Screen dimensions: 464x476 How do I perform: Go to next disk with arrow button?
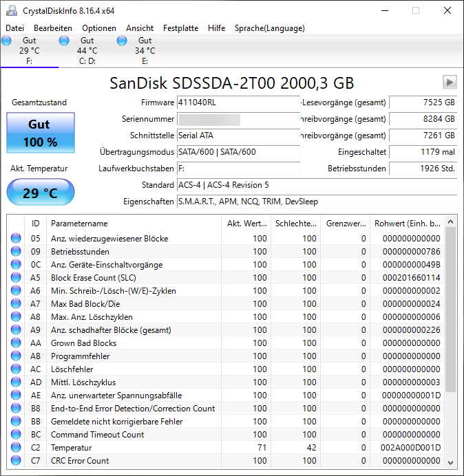tap(450, 82)
